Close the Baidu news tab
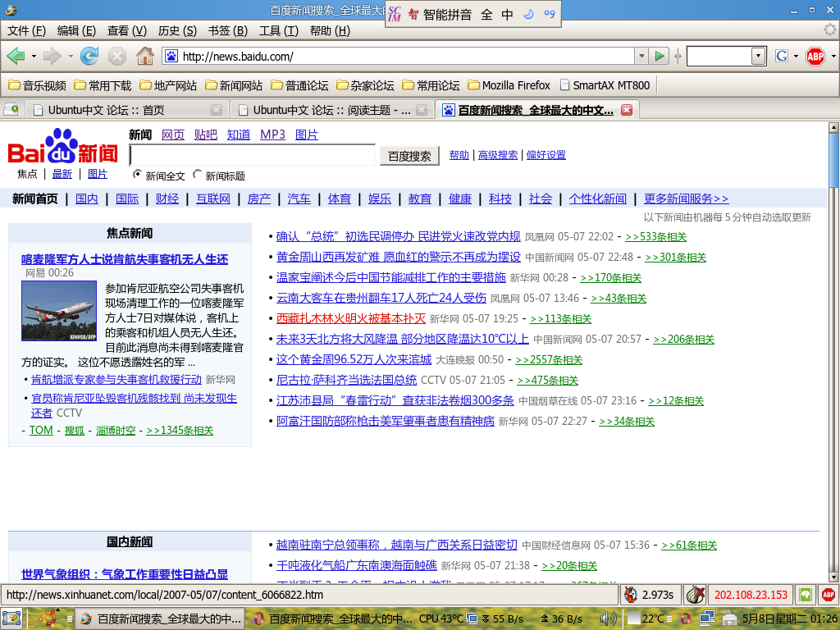 pyautogui.click(x=626, y=110)
